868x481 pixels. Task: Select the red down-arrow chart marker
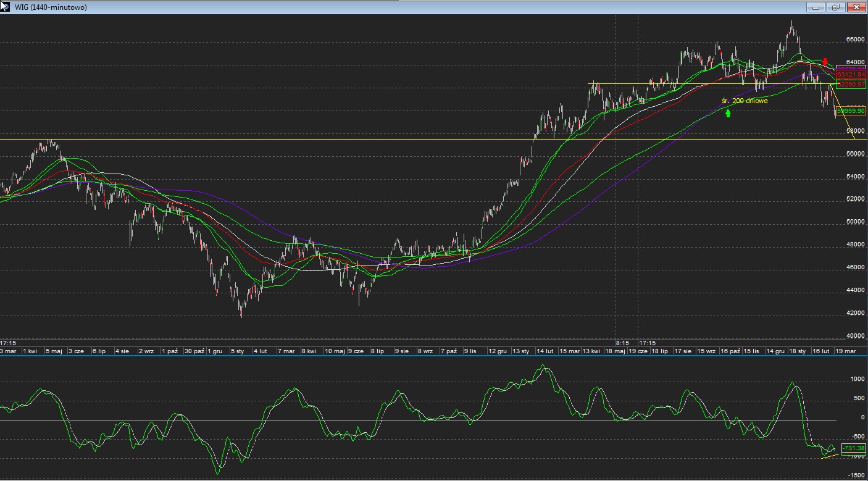tap(825, 62)
